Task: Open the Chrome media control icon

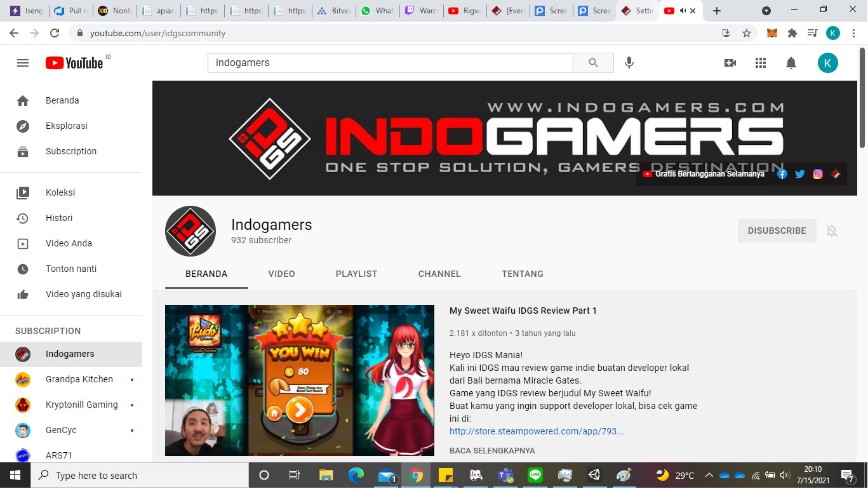Action: [812, 33]
